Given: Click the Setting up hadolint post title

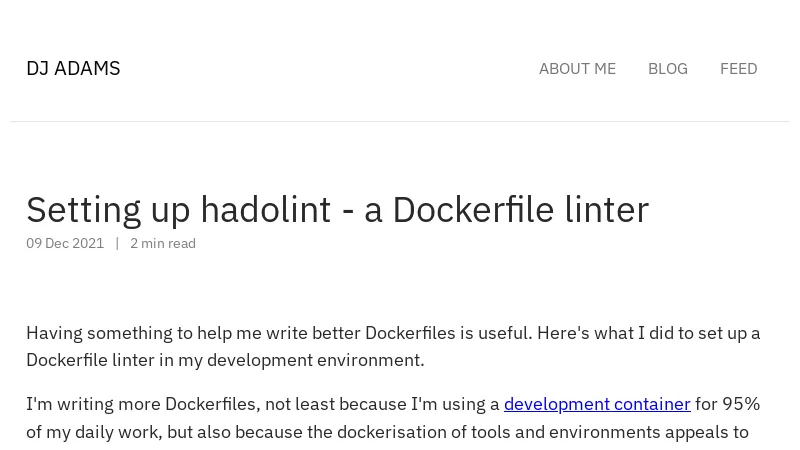Looking at the screenshot, I should pos(337,210).
